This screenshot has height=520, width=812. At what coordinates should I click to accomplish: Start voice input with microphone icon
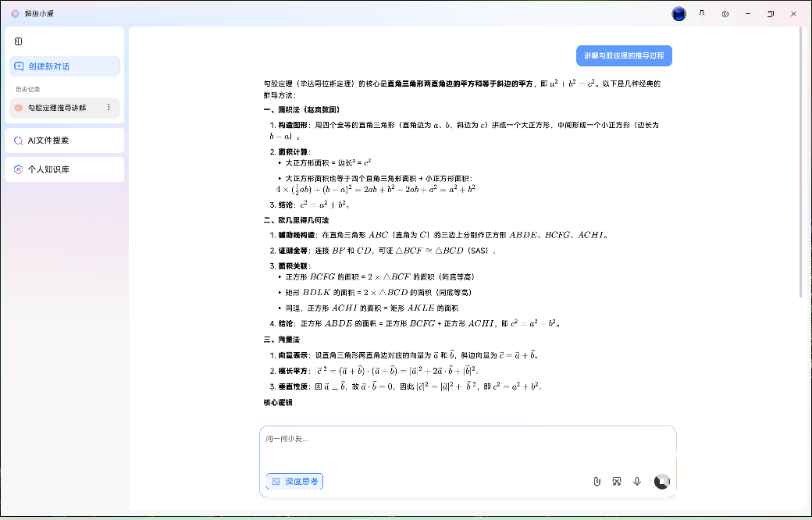[637, 482]
